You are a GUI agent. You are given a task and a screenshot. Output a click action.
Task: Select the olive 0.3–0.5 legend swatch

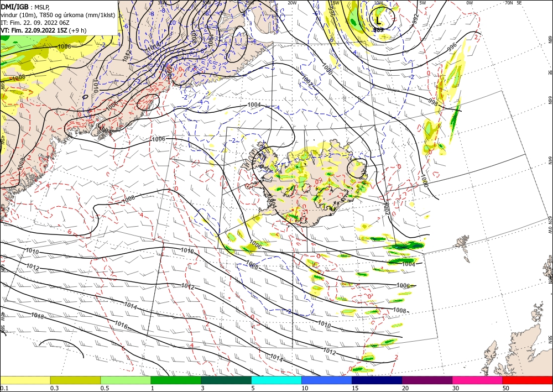75,380
